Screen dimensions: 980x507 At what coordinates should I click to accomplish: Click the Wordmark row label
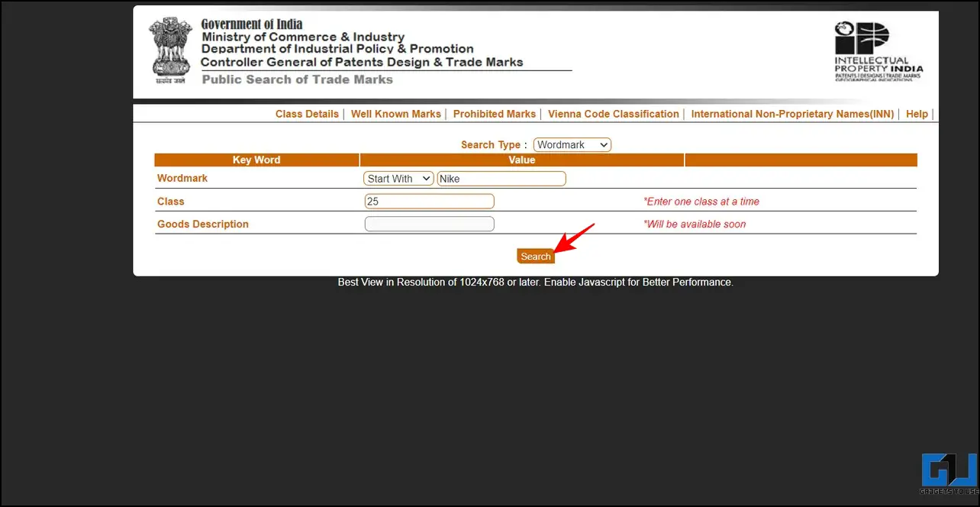(182, 179)
